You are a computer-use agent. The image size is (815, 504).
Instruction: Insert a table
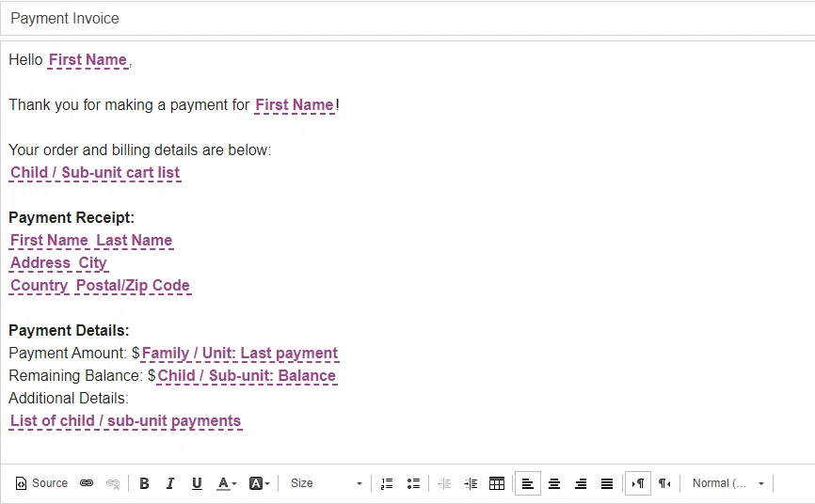tap(497, 483)
